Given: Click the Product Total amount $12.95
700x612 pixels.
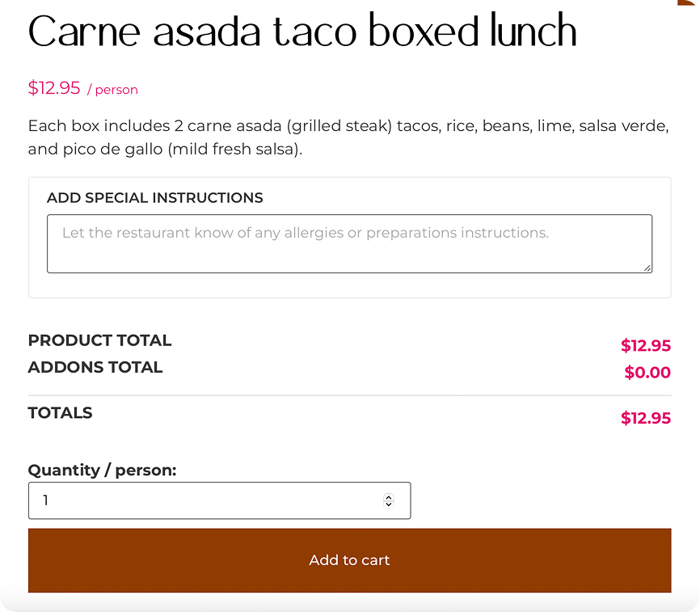Looking at the screenshot, I should pos(645,346).
